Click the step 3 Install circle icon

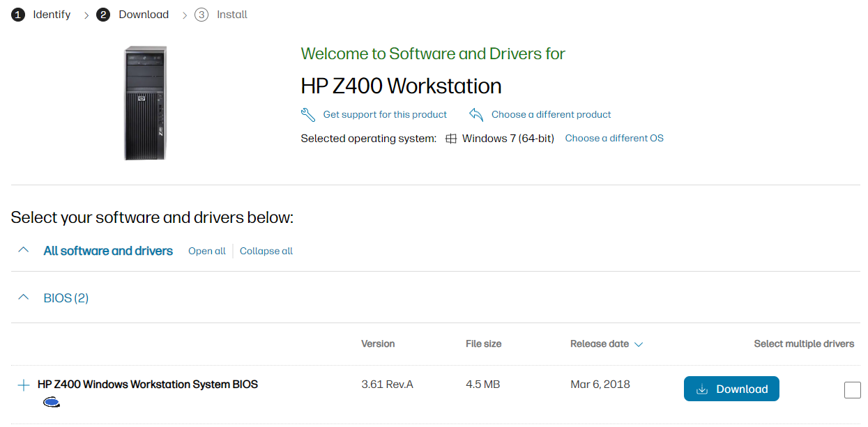[x=201, y=15]
